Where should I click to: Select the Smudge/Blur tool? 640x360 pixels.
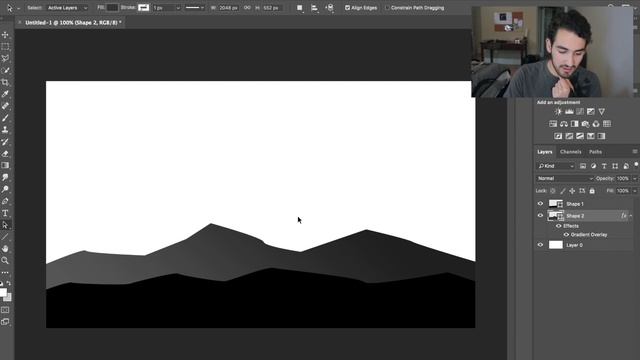tap(5, 177)
